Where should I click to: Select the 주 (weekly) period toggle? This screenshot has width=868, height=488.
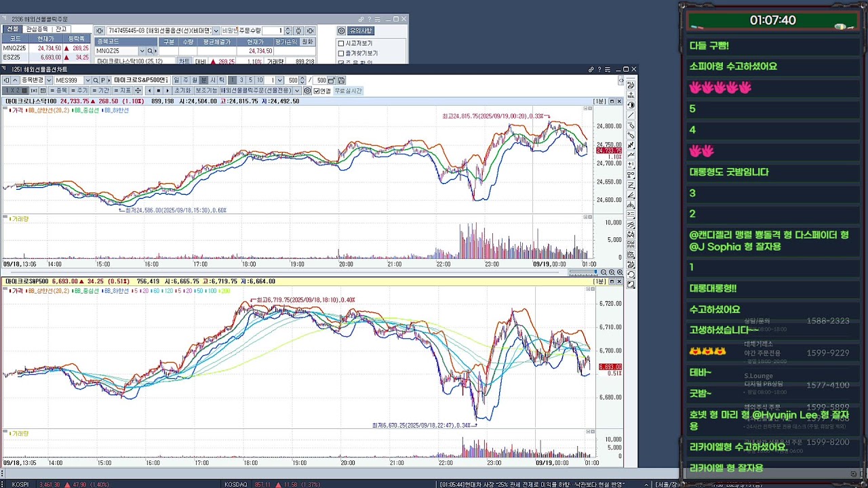coord(185,80)
